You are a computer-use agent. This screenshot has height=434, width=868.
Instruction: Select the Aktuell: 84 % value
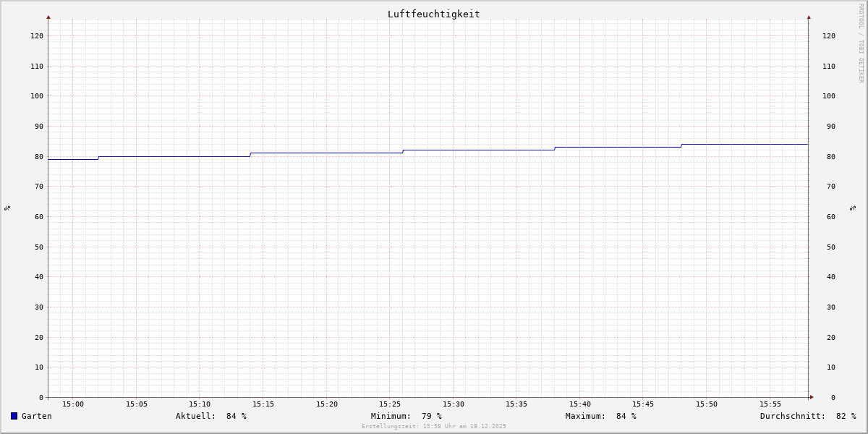[x=211, y=416]
